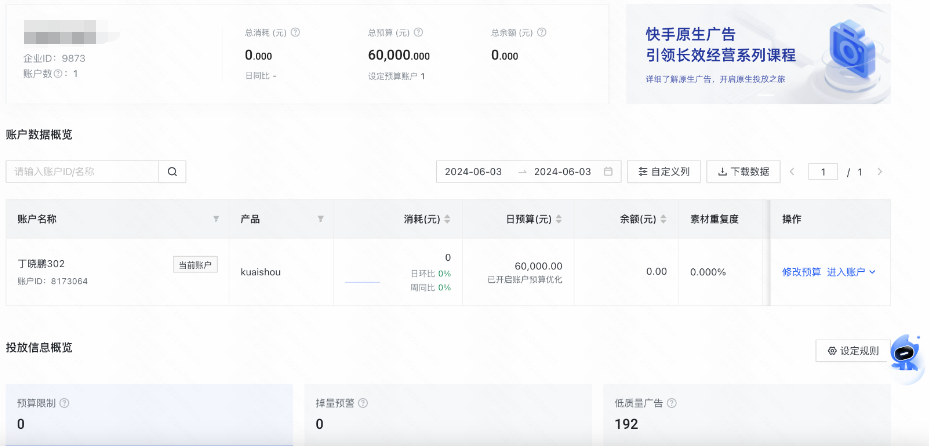Click the 素材重复度 column header
Screen dimensions: 930x446
pyautogui.click(x=714, y=219)
